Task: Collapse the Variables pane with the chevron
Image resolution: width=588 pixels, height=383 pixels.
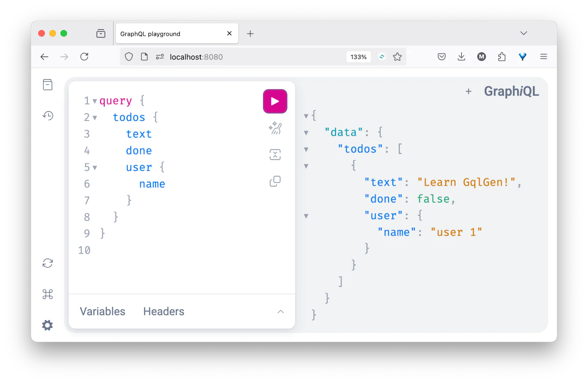Action: pos(281,311)
